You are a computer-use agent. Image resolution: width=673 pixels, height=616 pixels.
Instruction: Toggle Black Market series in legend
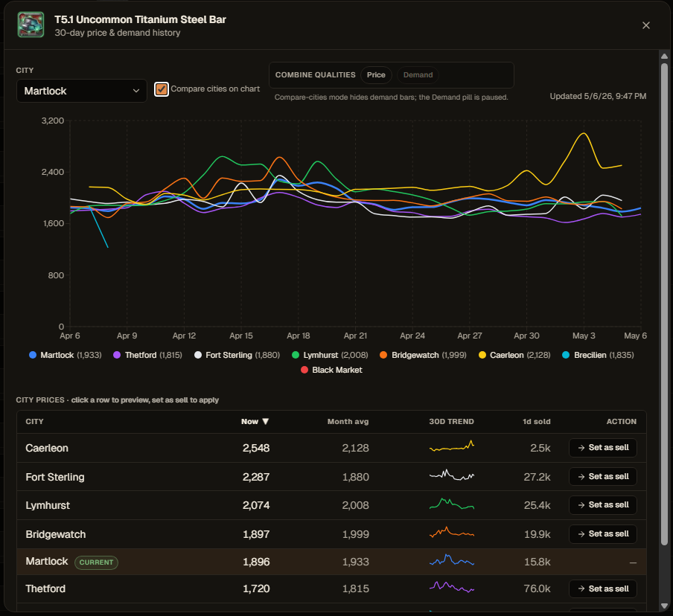point(332,370)
